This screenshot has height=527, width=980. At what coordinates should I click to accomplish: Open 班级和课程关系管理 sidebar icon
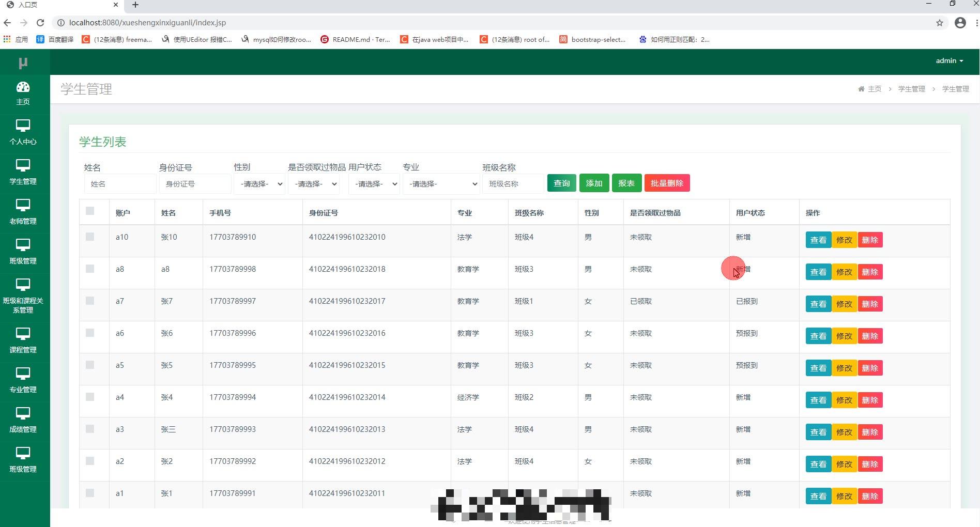23,285
